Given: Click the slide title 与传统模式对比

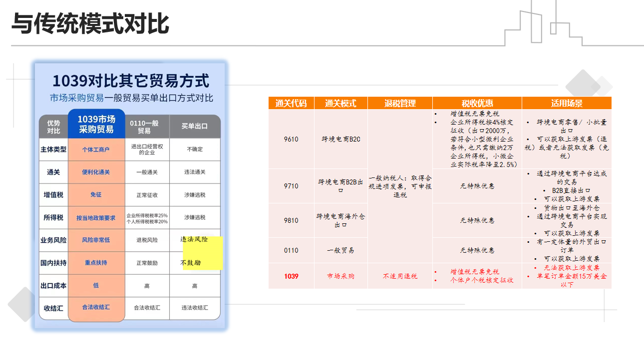Looking at the screenshot, I should pos(90,24).
